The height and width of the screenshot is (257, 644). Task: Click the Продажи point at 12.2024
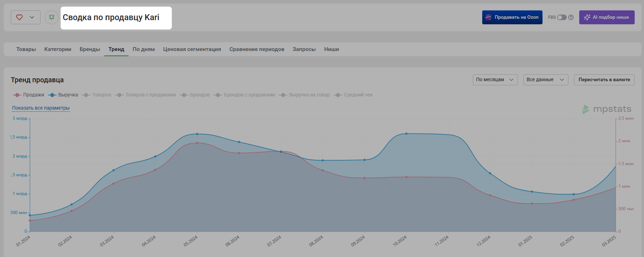[490, 195]
